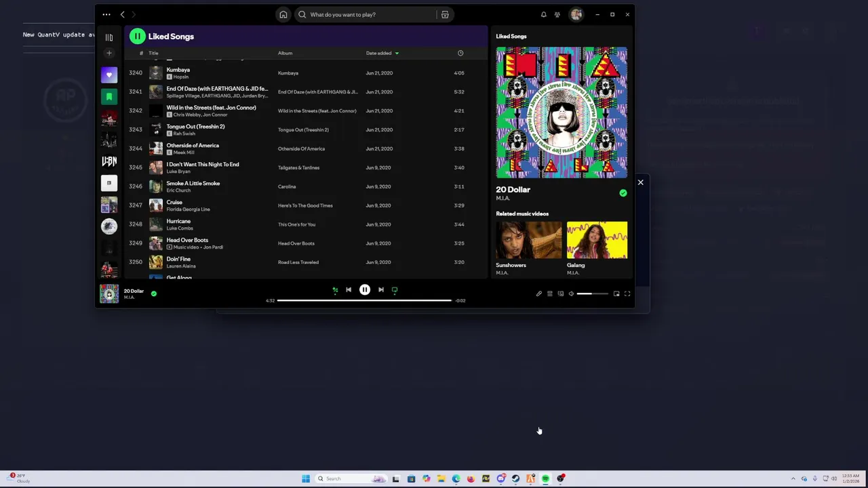Open '20 Dollar' title in Now Playing panel
Screen dimensions: 868x488
click(513, 190)
